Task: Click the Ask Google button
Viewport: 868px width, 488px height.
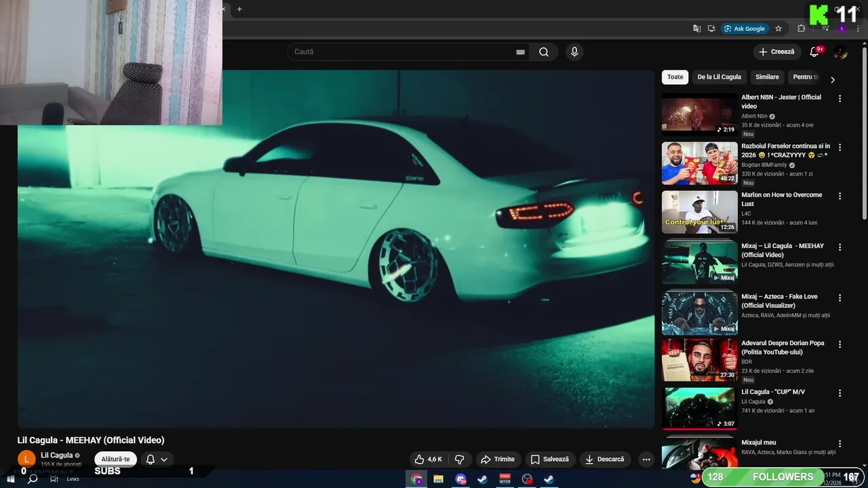Action: (x=745, y=28)
